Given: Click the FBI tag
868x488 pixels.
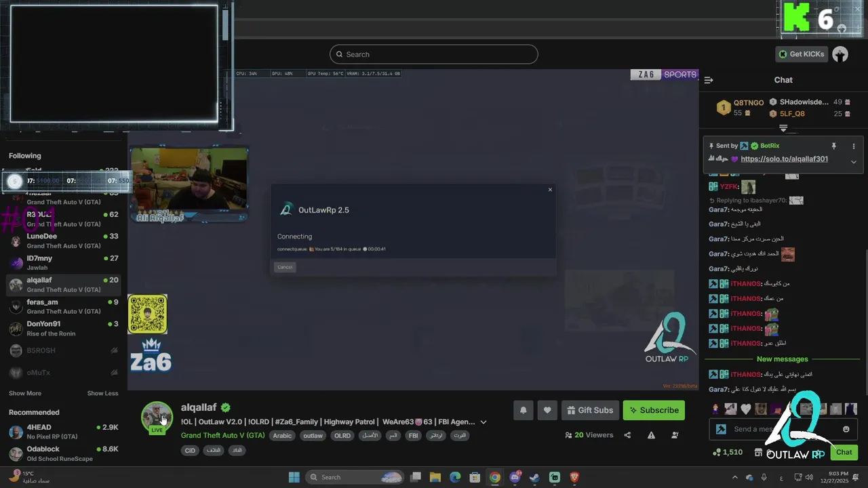Looking at the screenshot, I should [x=413, y=436].
